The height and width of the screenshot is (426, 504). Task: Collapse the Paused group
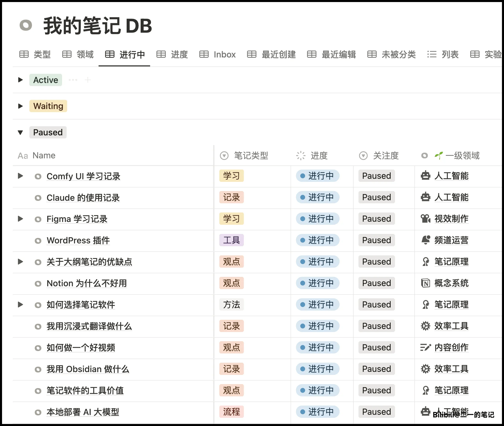click(x=20, y=132)
